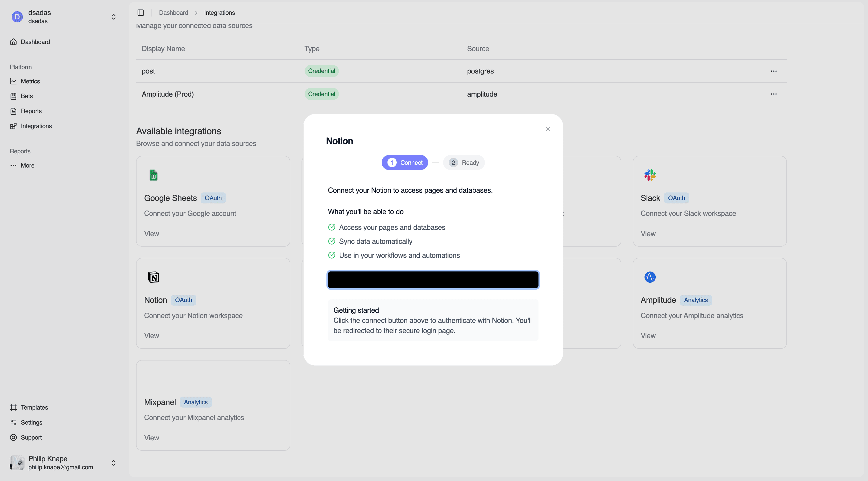Screen dimensions: 868x481
Task: Click the Notion logo icon
Action: pos(153,277)
